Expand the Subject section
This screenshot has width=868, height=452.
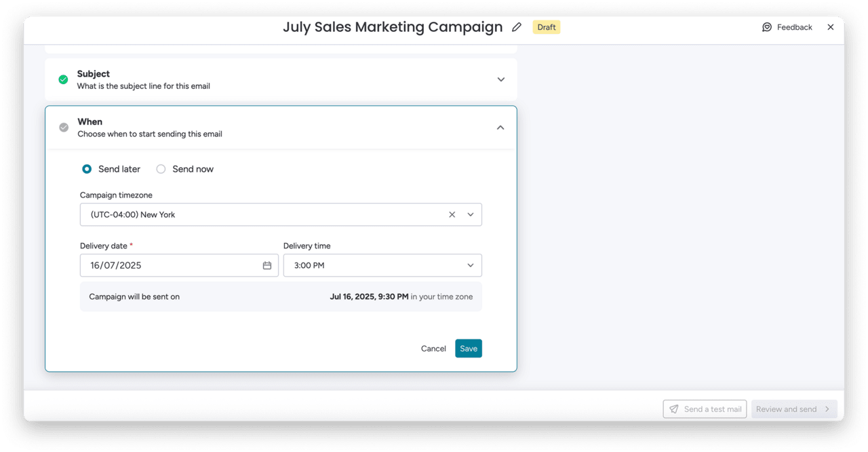(x=501, y=79)
